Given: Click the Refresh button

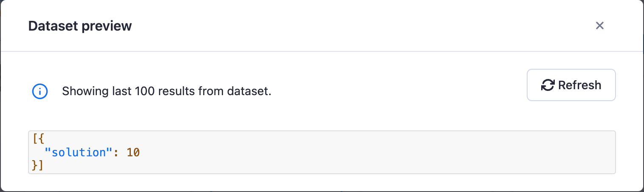Looking at the screenshot, I should pos(571,85).
